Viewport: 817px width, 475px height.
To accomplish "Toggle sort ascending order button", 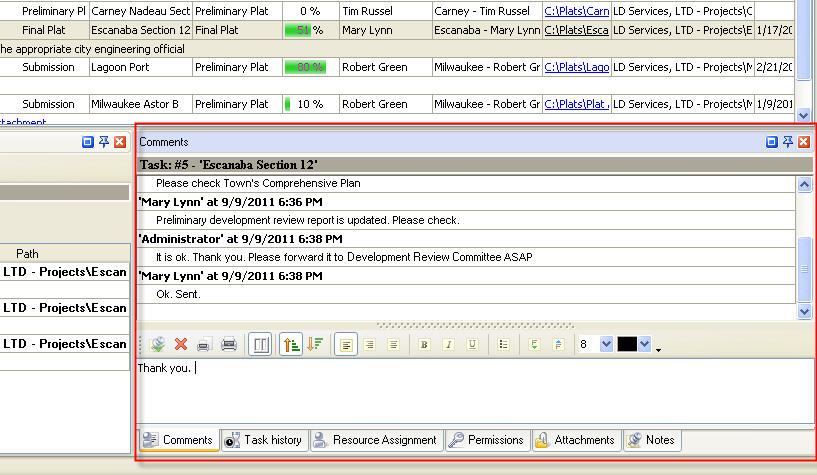I will click(291, 344).
